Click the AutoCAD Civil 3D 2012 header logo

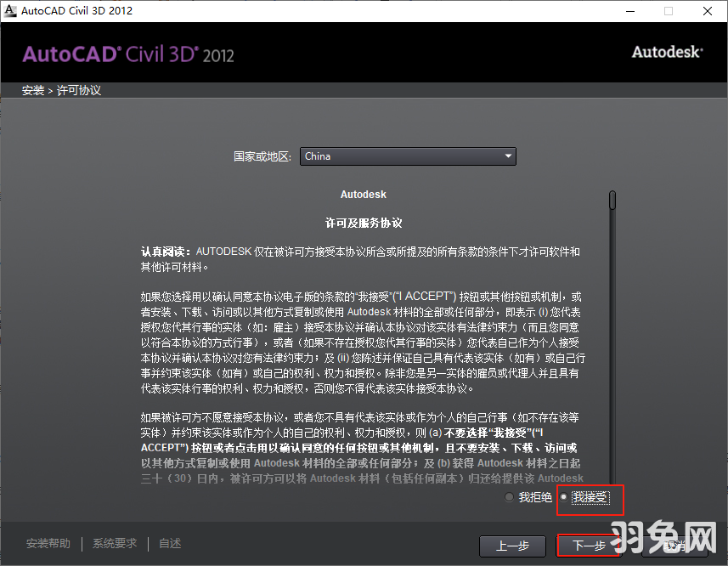(128, 54)
